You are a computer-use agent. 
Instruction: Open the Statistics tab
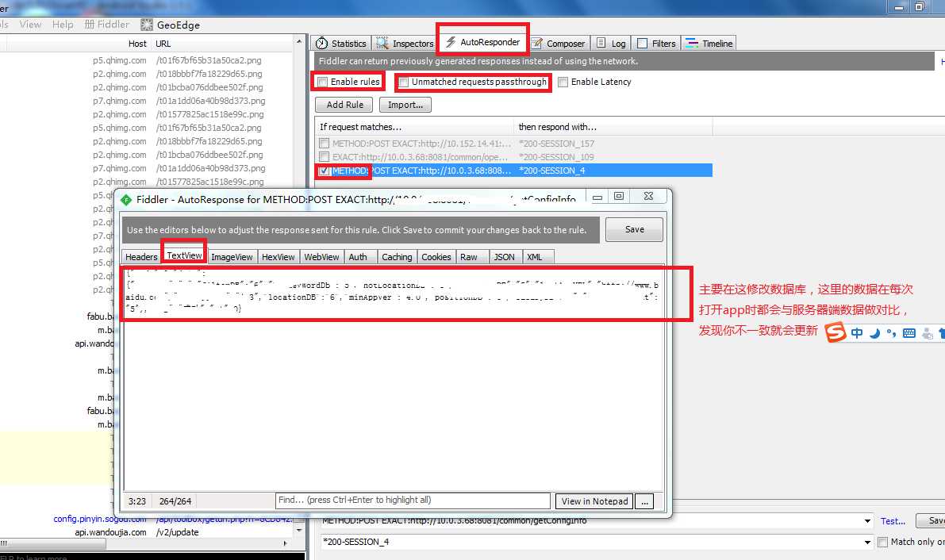(x=341, y=44)
